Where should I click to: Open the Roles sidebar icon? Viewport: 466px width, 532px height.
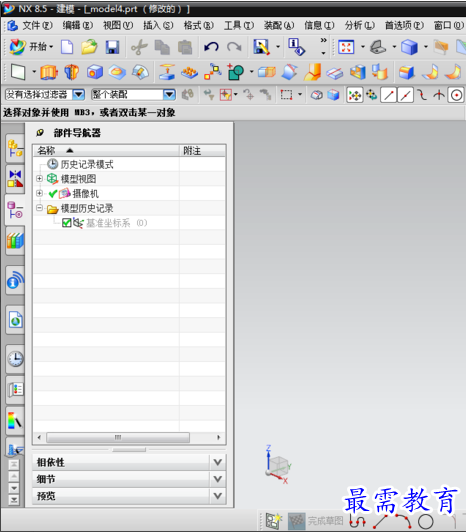point(16,390)
